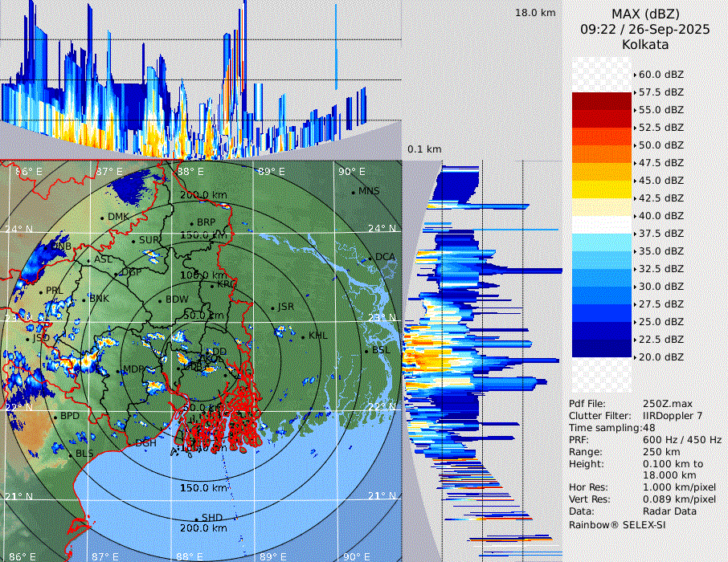Viewport: 728px width, 562px height.
Task: Click the 09:22 / 26-Sep-2025 timestamp
Action: click(x=645, y=29)
